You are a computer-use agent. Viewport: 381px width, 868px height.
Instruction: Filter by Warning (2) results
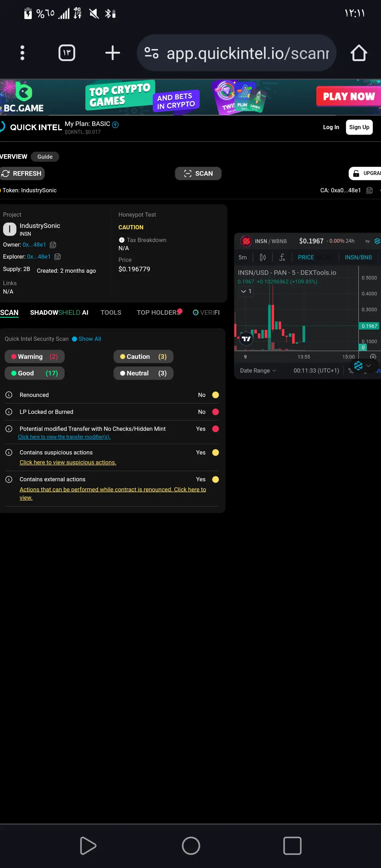[x=35, y=356]
